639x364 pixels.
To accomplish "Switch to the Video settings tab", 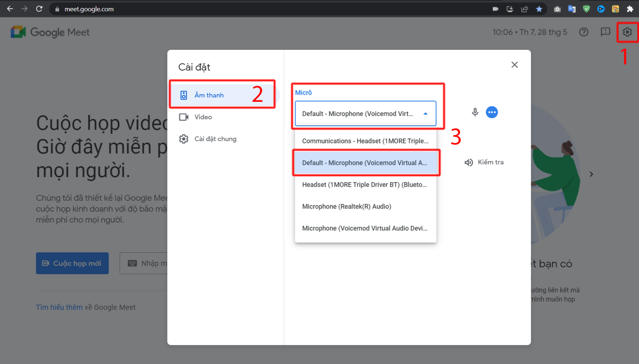I will pyautogui.click(x=203, y=117).
